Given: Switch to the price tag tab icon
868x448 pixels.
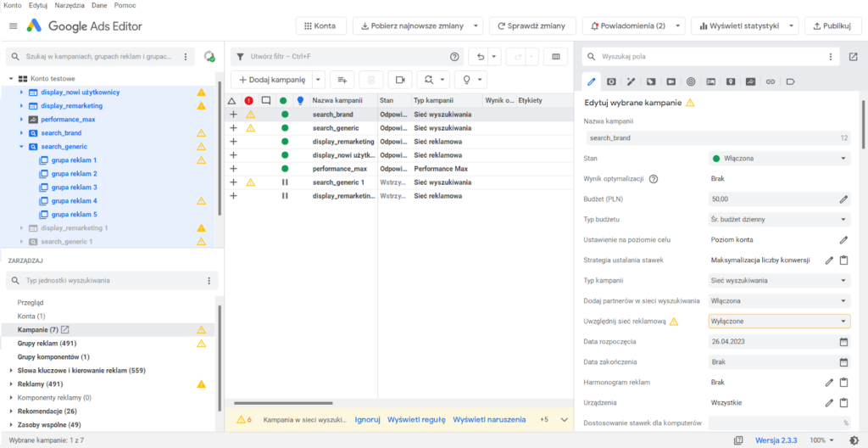Looking at the screenshot, I should [x=651, y=81].
